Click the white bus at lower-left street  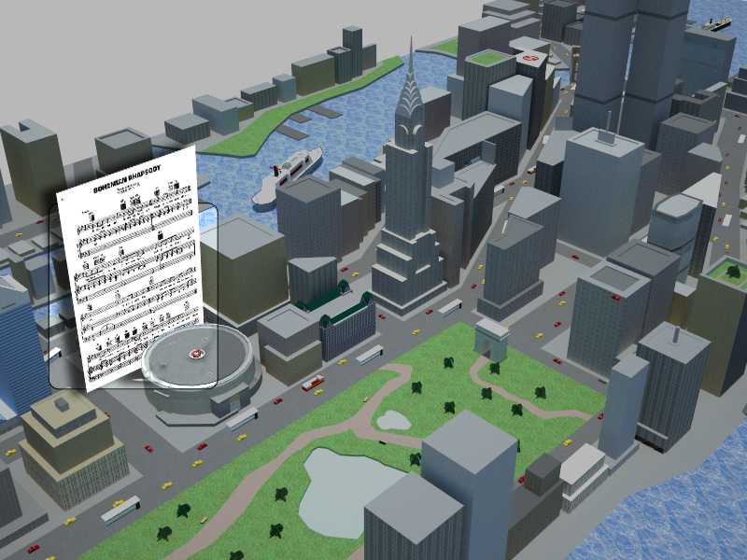pos(120,510)
